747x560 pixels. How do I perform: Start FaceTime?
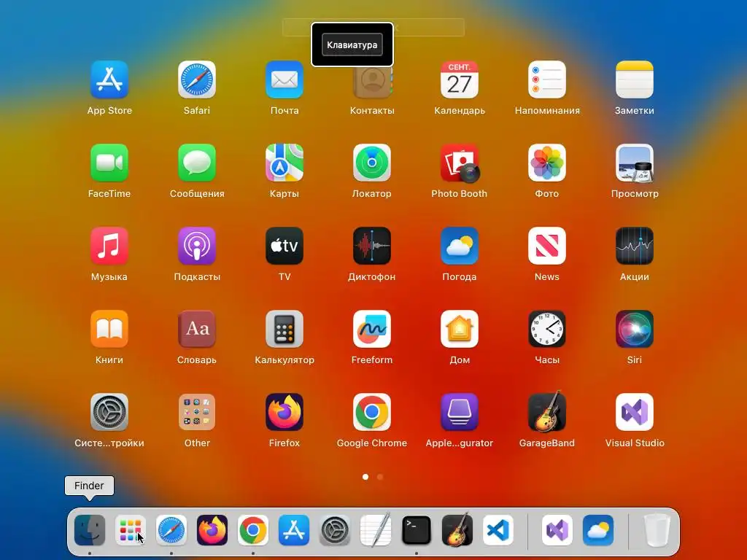pyautogui.click(x=109, y=163)
